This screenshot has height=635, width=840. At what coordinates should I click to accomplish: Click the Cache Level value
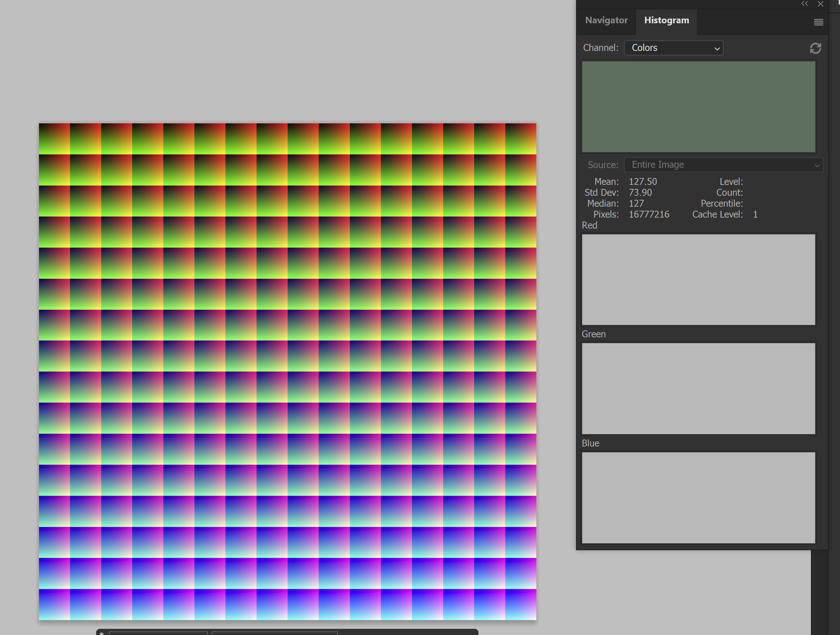coord(755,214)
